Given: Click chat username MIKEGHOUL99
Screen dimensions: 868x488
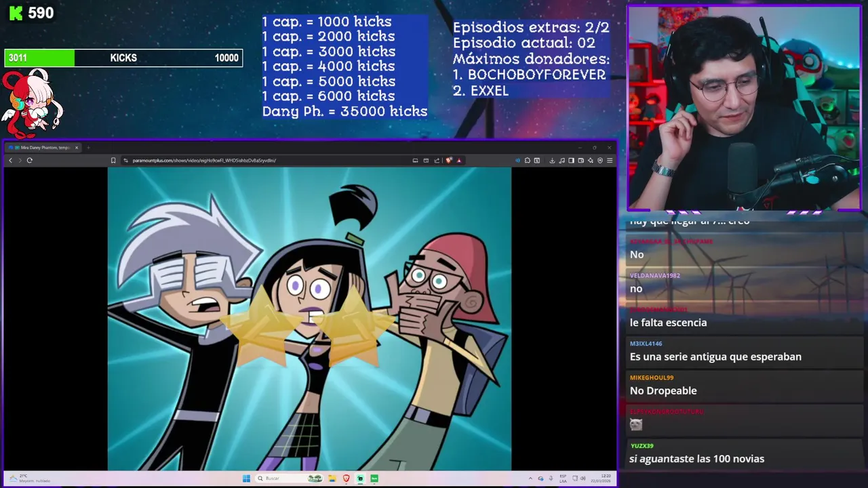Looking at the screenshot, I should [x=652, y=378].
